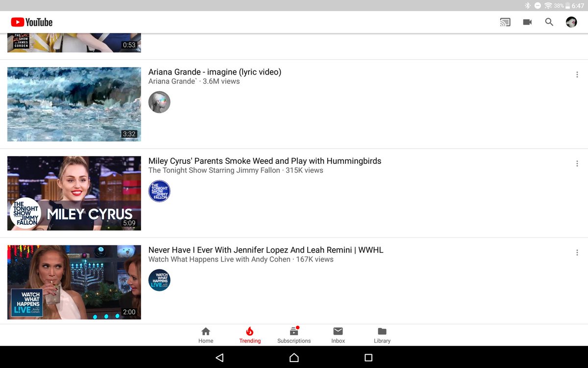The image size is (588, 368).
Task: Select the Trending tab
Action: [x=250, y=335]
